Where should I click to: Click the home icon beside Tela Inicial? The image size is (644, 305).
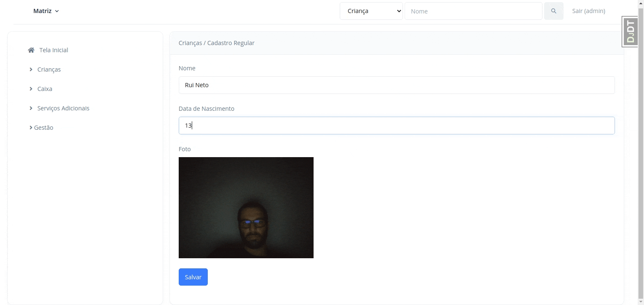(31, 50)
